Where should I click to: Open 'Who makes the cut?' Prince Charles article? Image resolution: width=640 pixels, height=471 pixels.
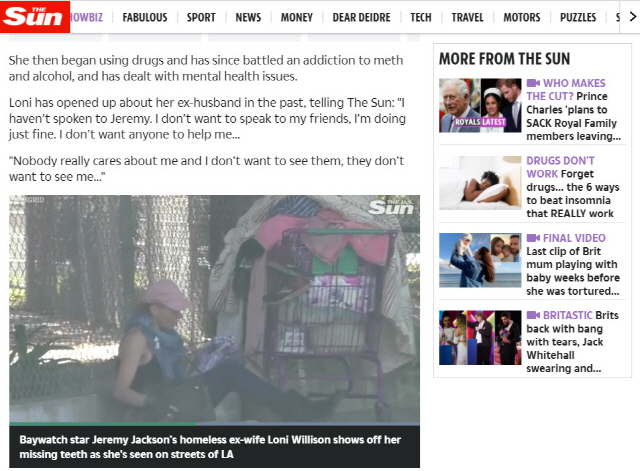coord(573,109)
